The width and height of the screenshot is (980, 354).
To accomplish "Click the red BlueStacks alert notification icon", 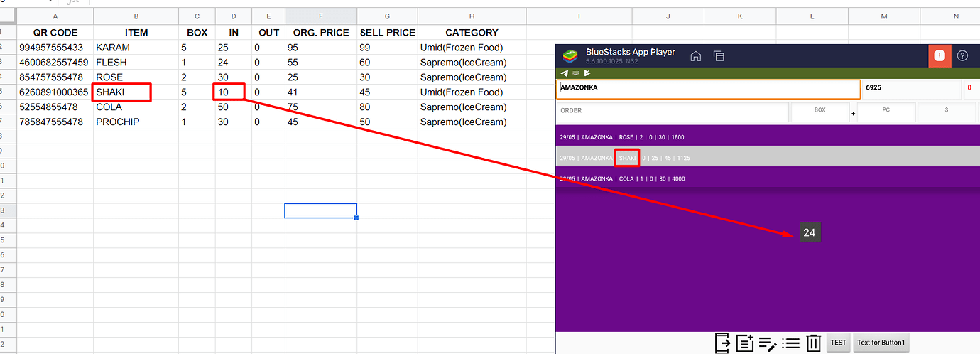I will click(x=940, y=56).
